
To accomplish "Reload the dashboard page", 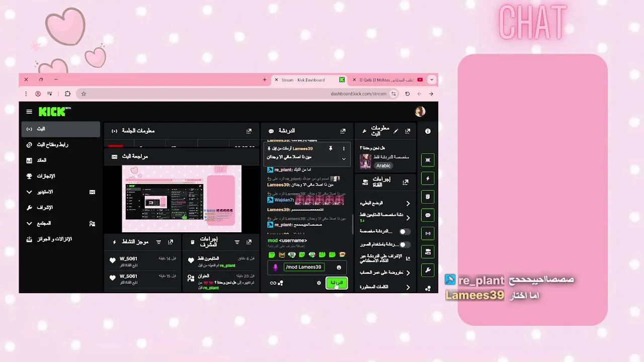I will [x=407, y=94].
